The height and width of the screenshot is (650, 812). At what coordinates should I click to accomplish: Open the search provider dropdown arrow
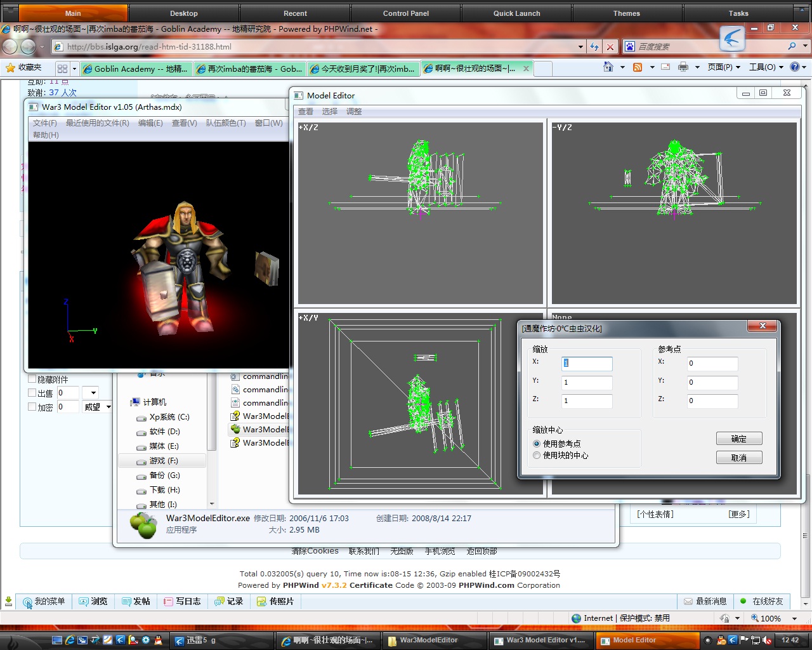tap(805, 46)
